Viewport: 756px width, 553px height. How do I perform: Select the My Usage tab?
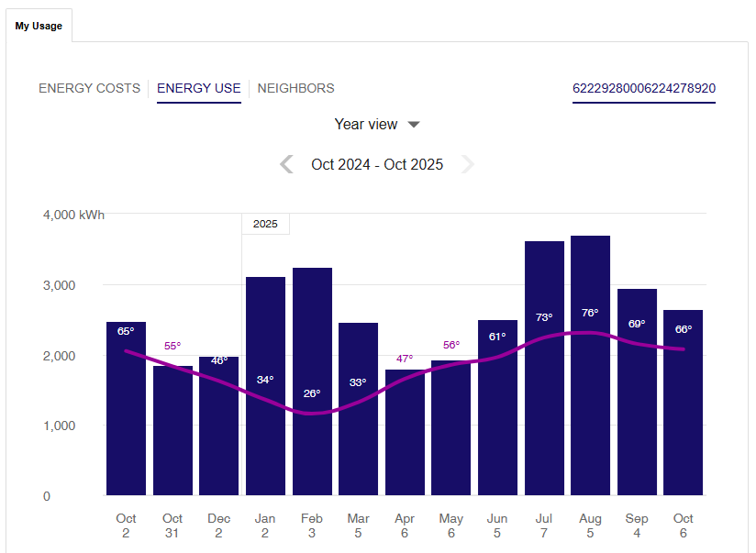coord(39,26)
